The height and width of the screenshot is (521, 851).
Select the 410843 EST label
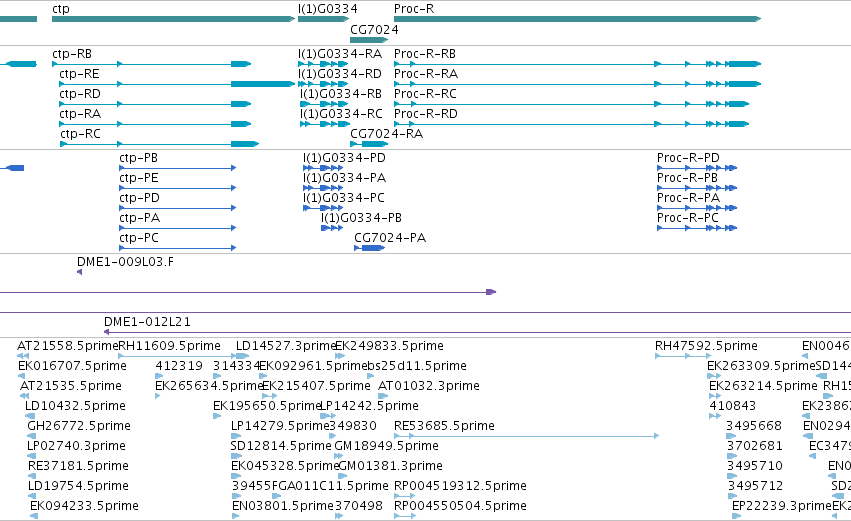point(733,406)
